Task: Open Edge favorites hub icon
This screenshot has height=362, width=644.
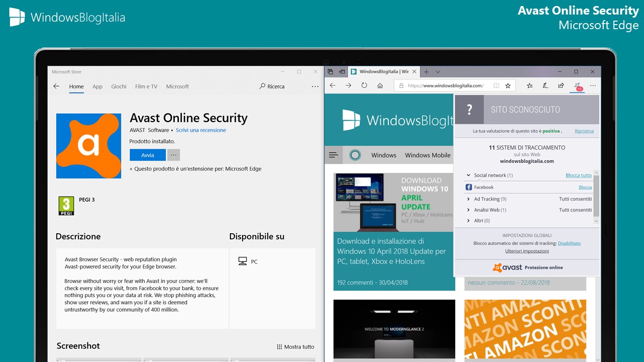Action: click(530, 86)
